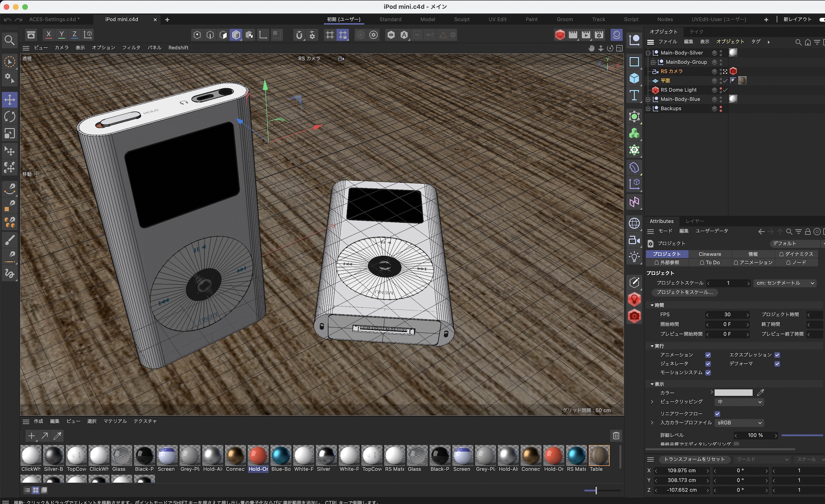The width and height of the screenshot is (825, 504).
Task: Expand the Main-Body-Blue hierarchy
Action: (x=649, y=99)
